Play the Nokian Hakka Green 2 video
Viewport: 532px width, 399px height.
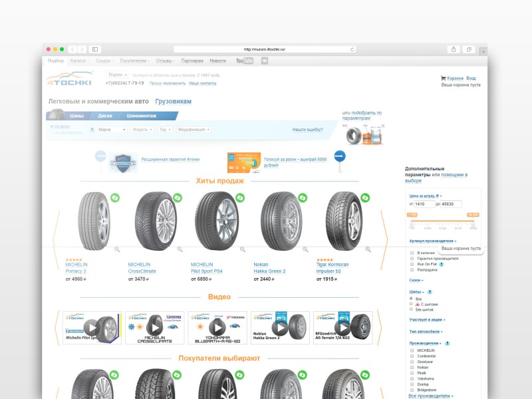point(280,328)
